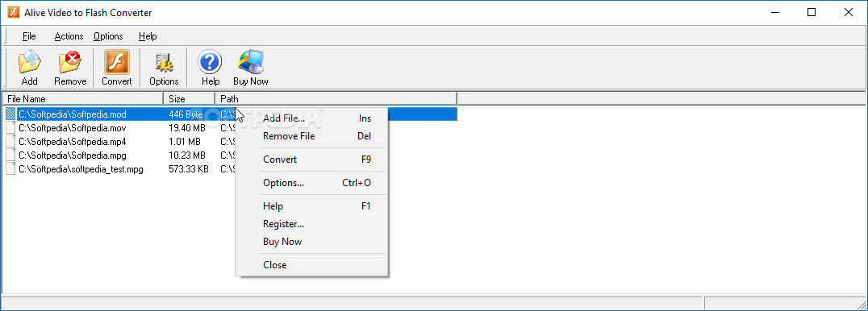Image resolution: width=868 pixels, height=311 pixels.
Task: Choose Add File... from context menu
Action: (x=311, y=118)
